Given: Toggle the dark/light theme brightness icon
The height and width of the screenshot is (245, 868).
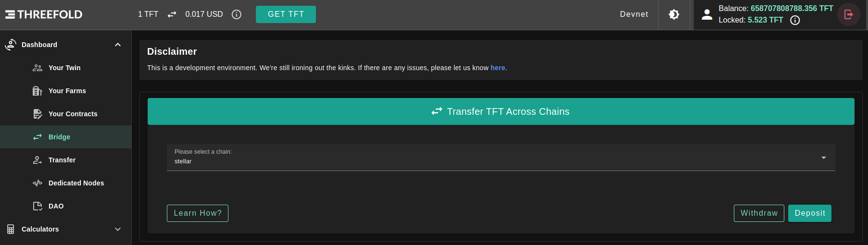Looking at the screenshot, I should click(x=674, y=14).
